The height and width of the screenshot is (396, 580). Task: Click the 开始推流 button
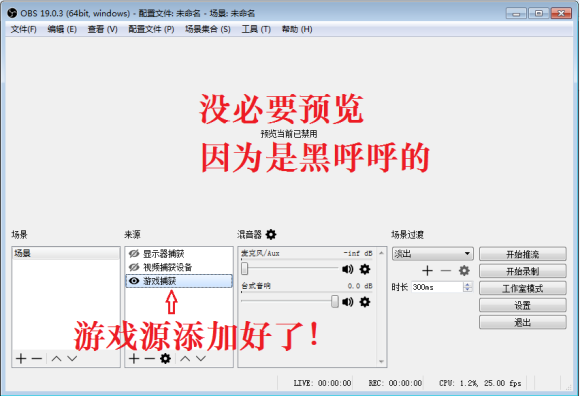pos(523,254)
